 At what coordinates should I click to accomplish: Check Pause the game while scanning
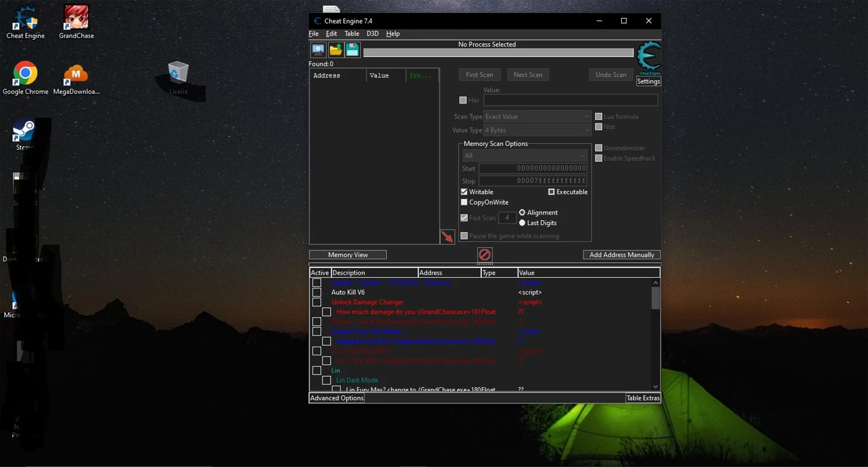464,236
